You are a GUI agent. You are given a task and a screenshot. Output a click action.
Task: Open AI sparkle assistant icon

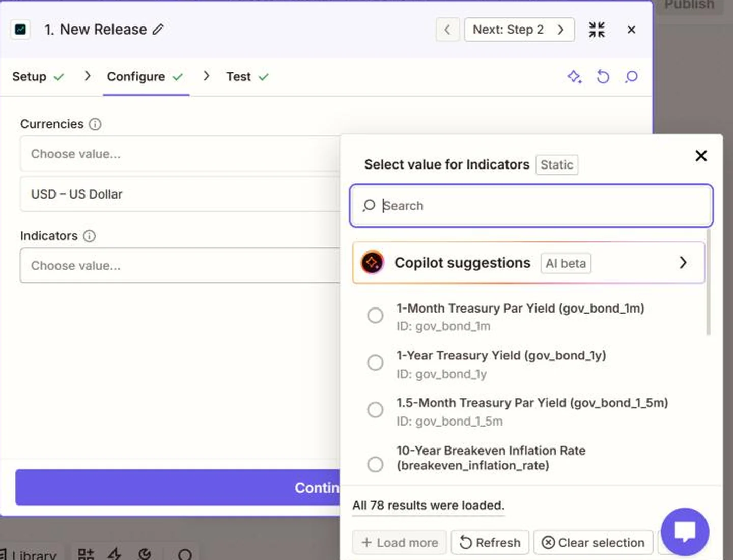click(575, 77)
